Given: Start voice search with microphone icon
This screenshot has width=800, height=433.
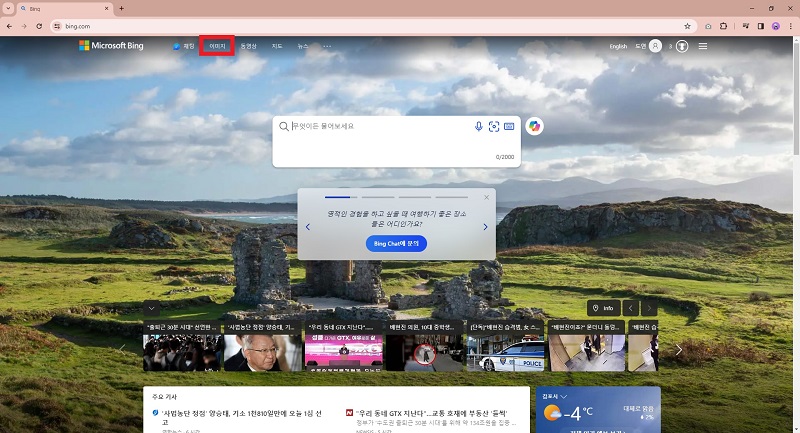Looking at the screenshot, I should [479, 126].
